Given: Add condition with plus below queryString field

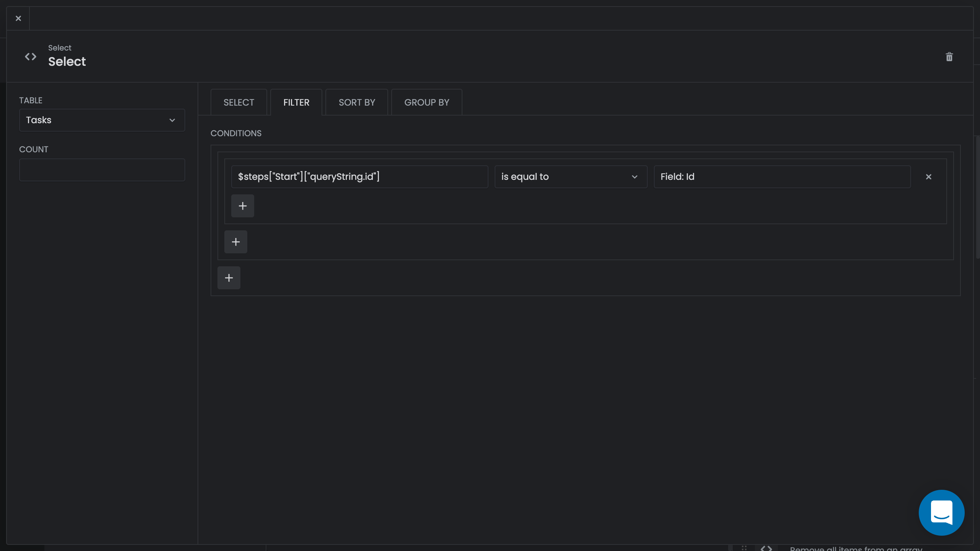Looking at the screenshot, I should tap(243, 206).
